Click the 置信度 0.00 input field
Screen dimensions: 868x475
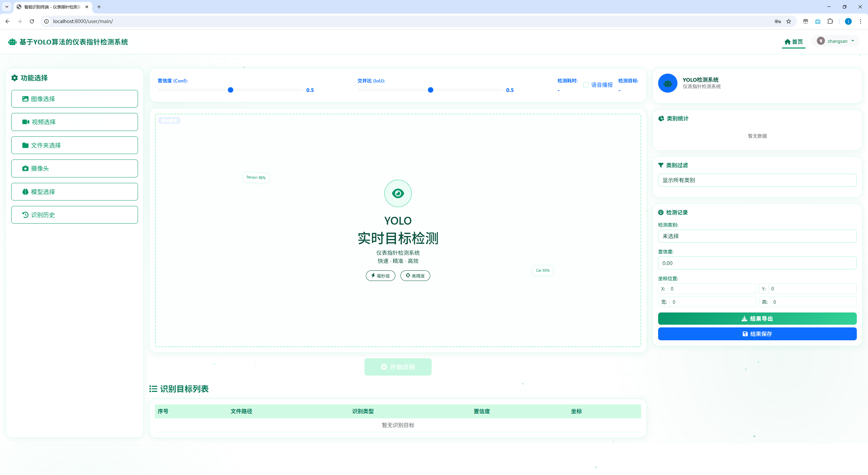coord(757,263)
